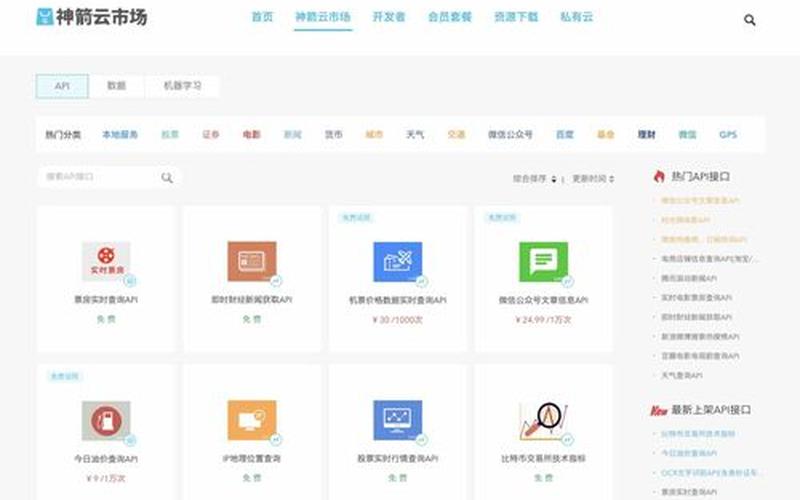Switch to the API tab
This screenshot has height=500, width=800.
[62, 86]
